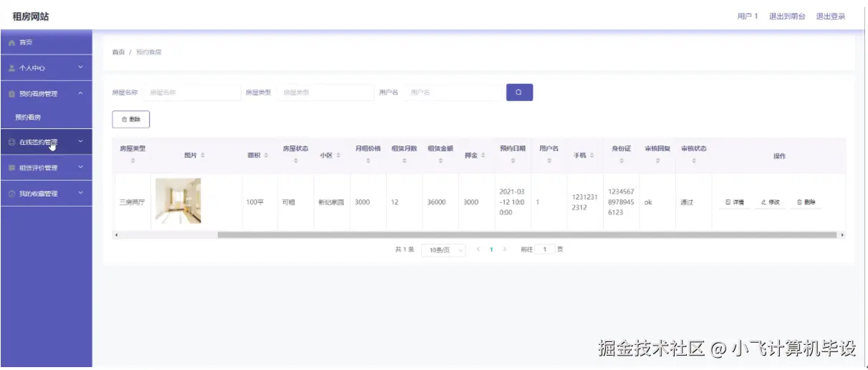The height and width of the screenshot is (370, 868).
Task: Click the user icon beside 个人中心
Action: pos(11,68)
